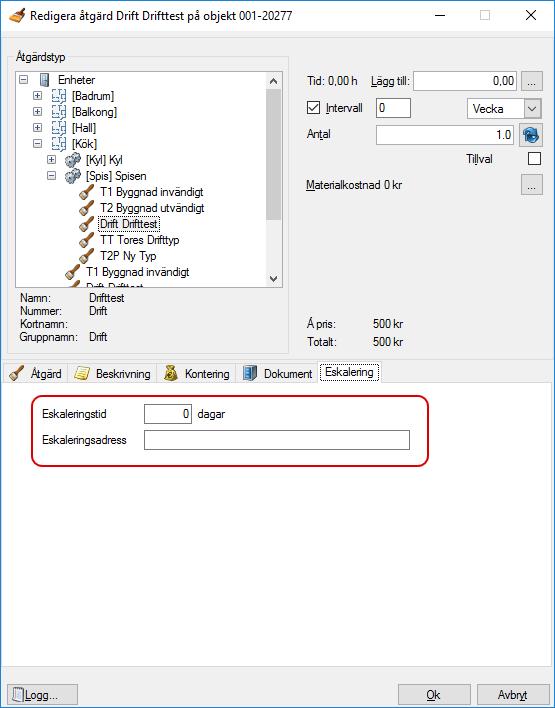Click the tree scrollbar up arrow

point(273,81)
